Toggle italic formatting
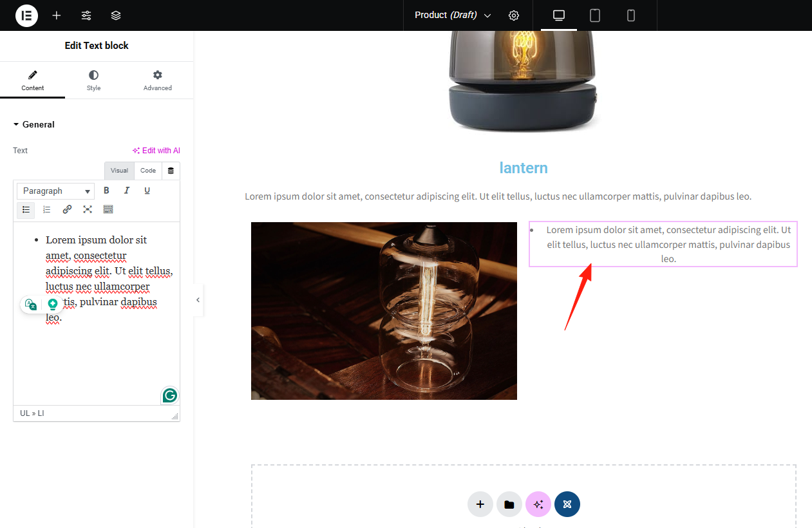The image size is (812, 528). coord(127,191)
